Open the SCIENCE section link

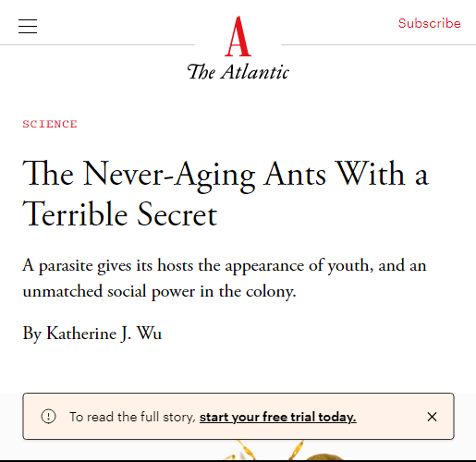[x=50, y=124]
